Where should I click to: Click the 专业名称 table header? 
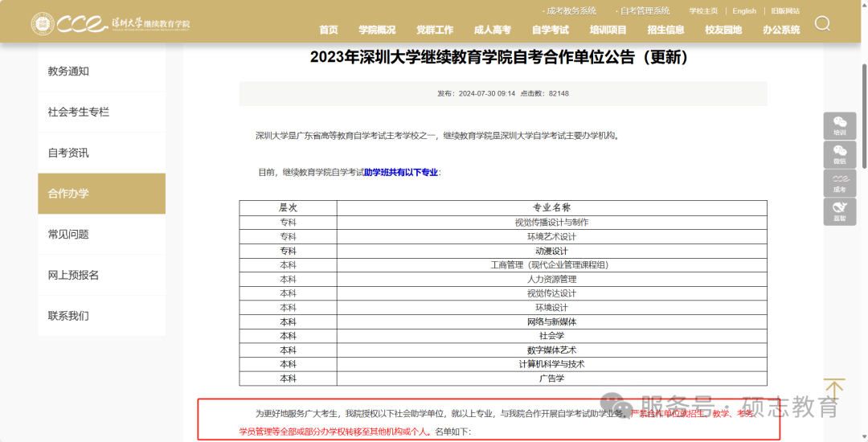point(552,207)
